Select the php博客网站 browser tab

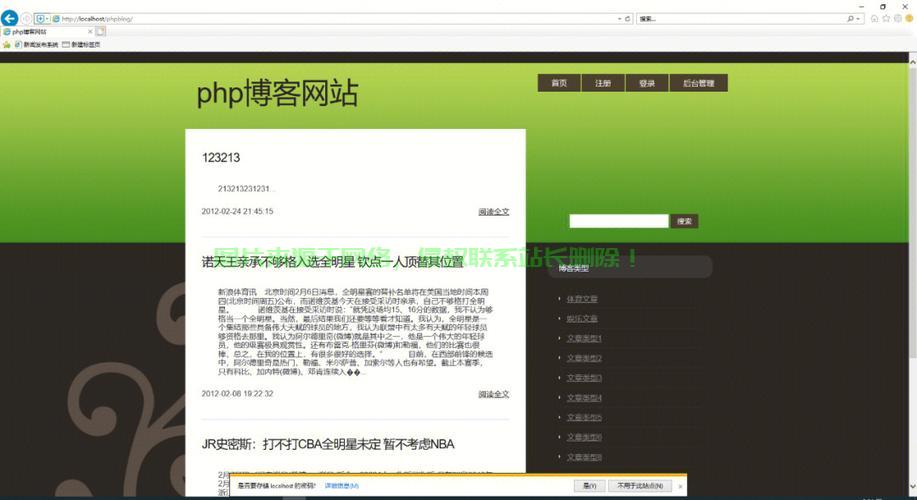coord(46,32)
